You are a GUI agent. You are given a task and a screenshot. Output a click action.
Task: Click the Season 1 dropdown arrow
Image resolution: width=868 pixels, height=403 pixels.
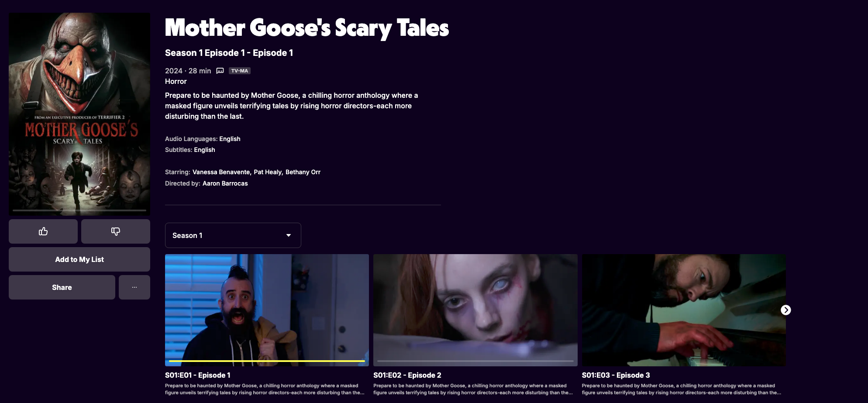[289, 235]
